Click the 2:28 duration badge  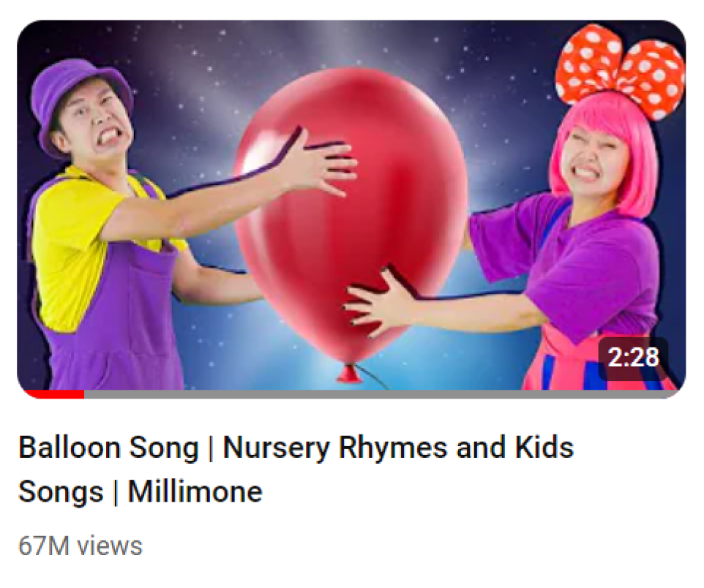tap(634, 358)
